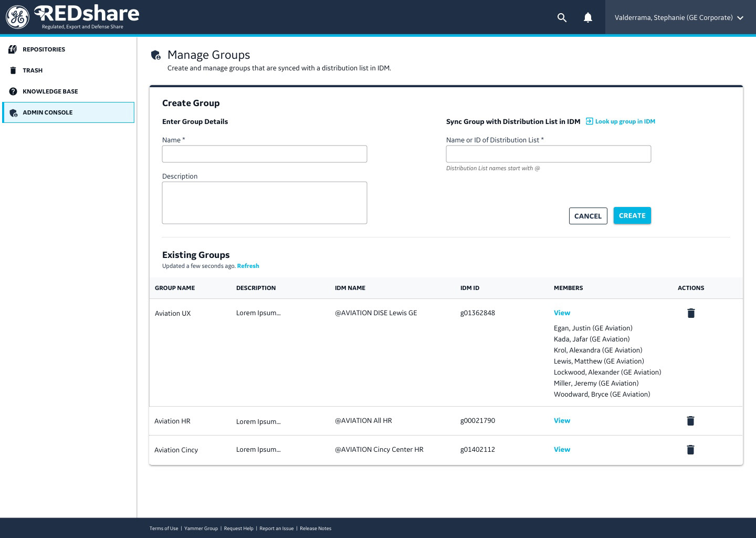
Task: Click the Cancel button
Action: tap(588, 216)
